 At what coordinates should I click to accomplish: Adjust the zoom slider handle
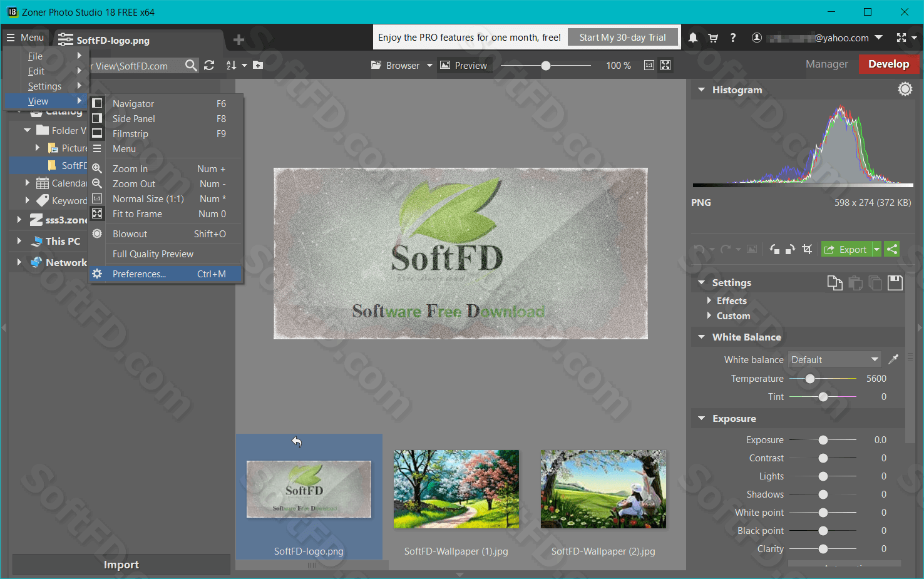pos(546,65)
